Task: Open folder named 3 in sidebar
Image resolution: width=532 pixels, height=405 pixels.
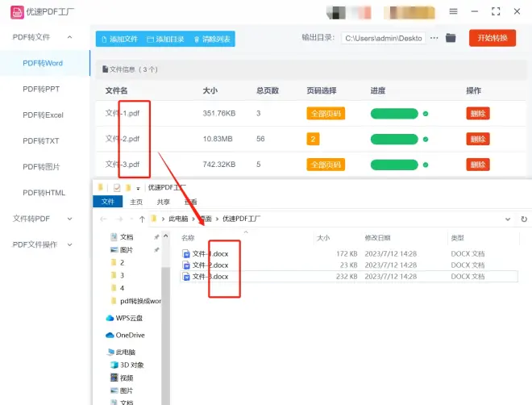Action: click(118, 275)
